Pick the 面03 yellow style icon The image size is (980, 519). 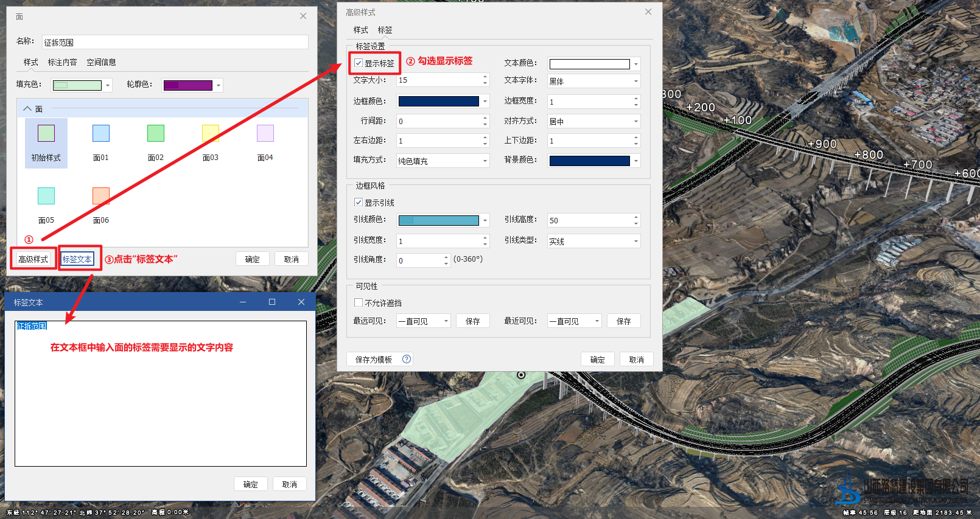point(211,133)
